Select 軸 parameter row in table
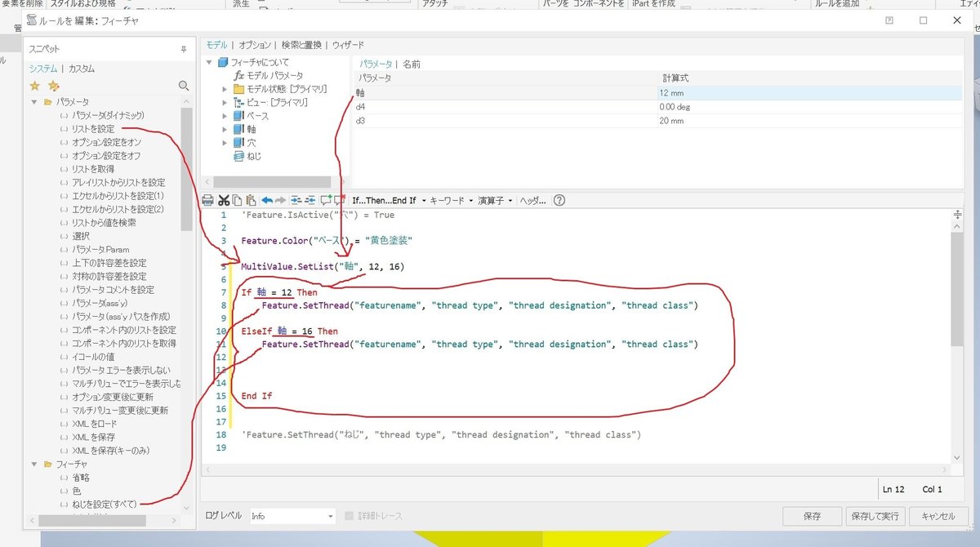 pos(657,93)
